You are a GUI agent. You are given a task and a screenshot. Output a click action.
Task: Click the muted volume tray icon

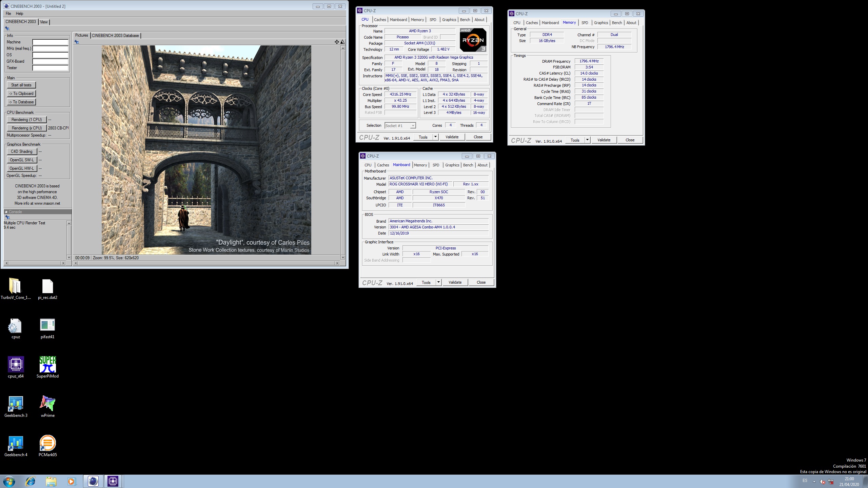[822, 482]
